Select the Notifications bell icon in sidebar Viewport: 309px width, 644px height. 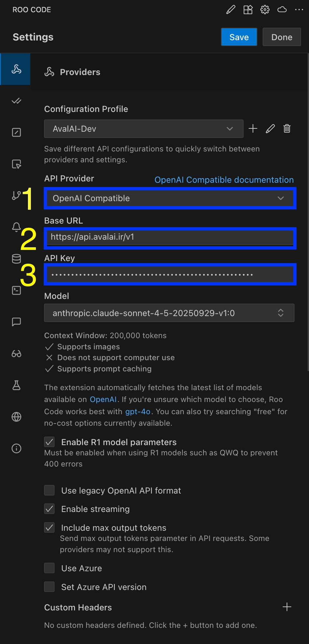(x=16, y=227)
